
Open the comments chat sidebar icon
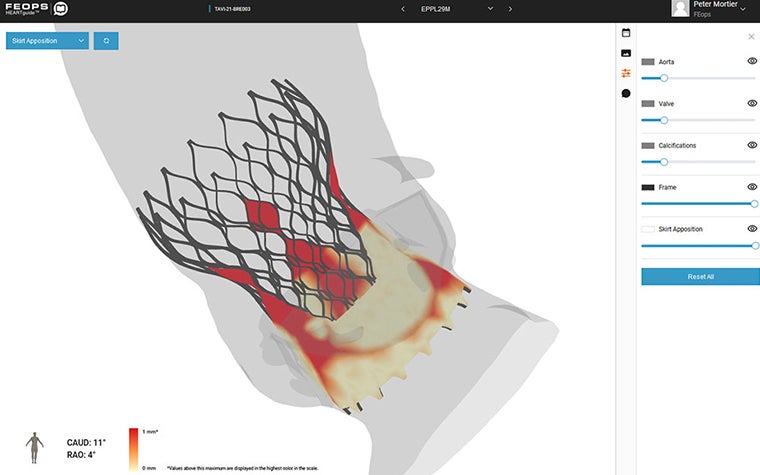pos(626,94)
